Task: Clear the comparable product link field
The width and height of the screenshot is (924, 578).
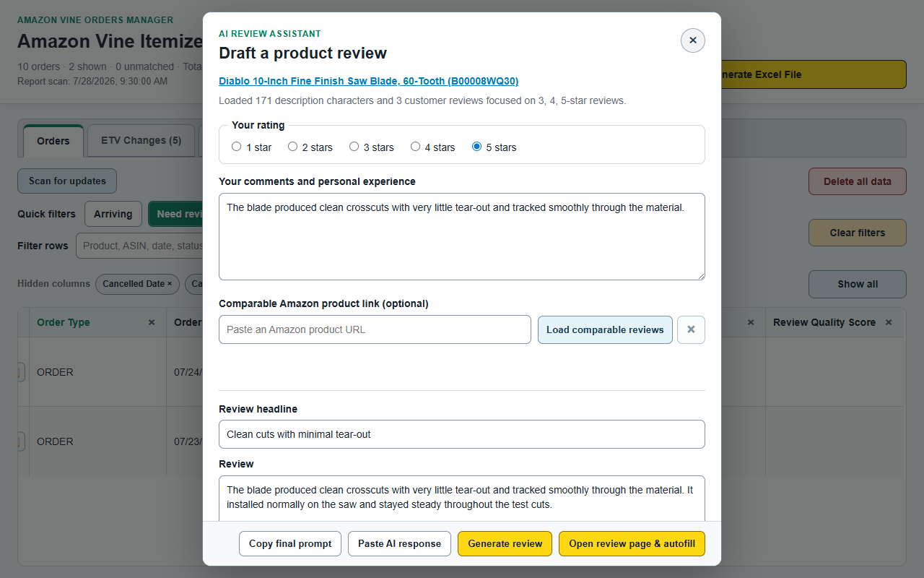Action: click(x=691, y=329)
